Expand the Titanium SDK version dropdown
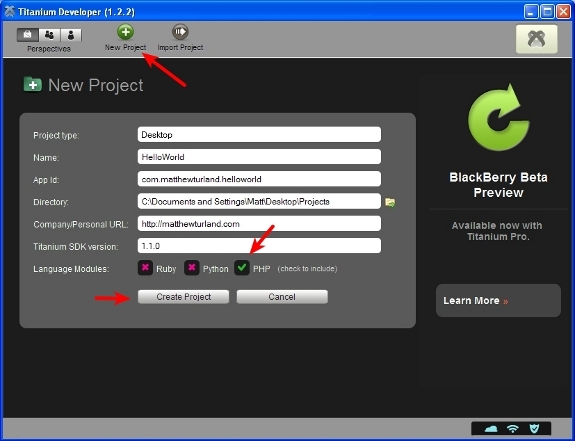This screenshot has width=575, height=441. pyautogui.click(x=259, y=246)
